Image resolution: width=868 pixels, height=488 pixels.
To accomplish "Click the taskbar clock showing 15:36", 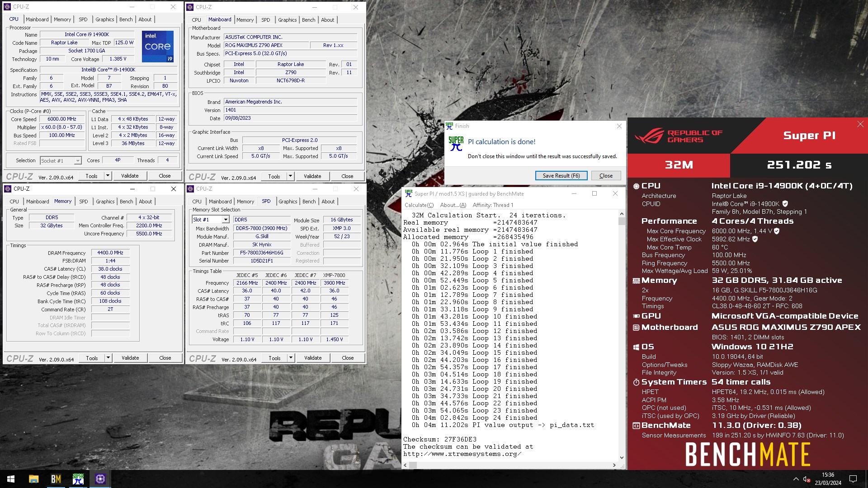I will tap(828, 479).
